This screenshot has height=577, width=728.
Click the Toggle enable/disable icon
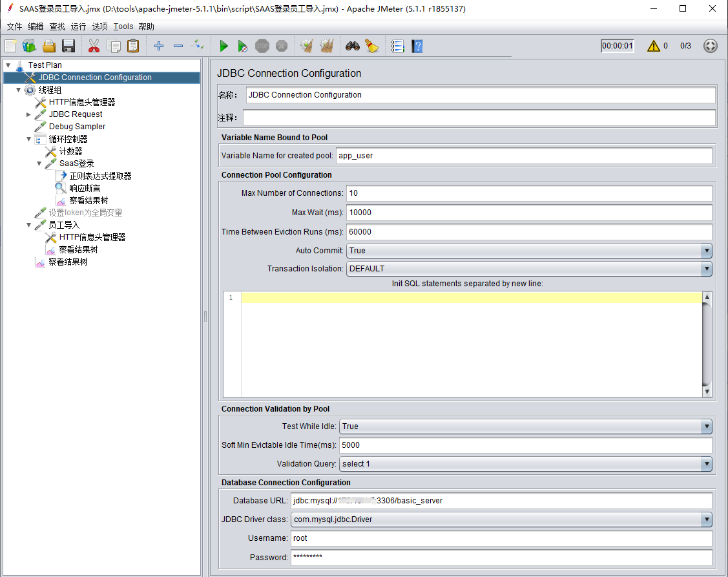pos(198,45)
